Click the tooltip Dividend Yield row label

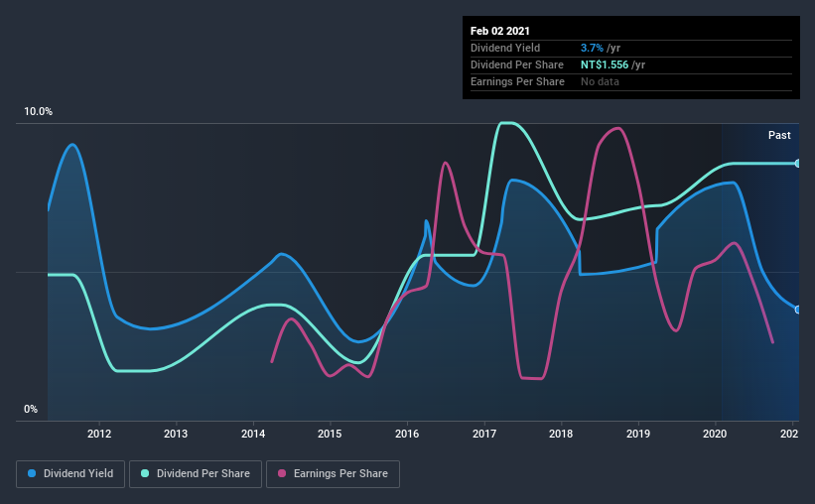click(505, 48)
